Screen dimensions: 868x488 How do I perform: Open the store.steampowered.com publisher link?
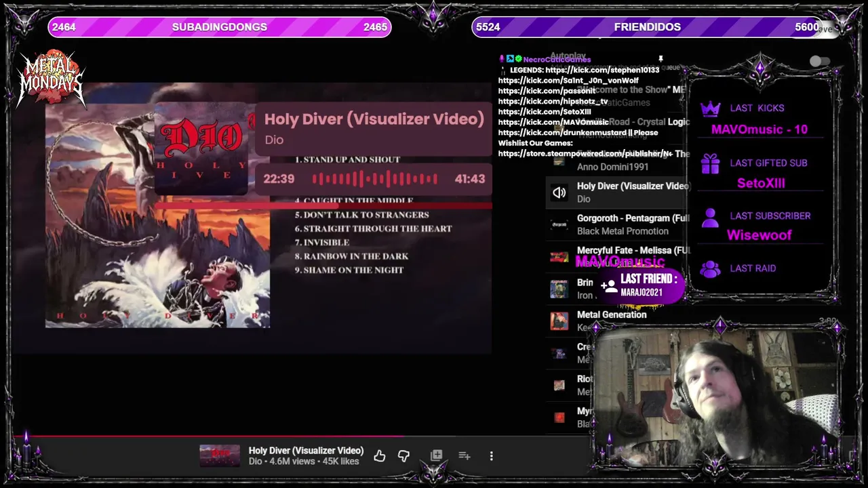point(585,154)
